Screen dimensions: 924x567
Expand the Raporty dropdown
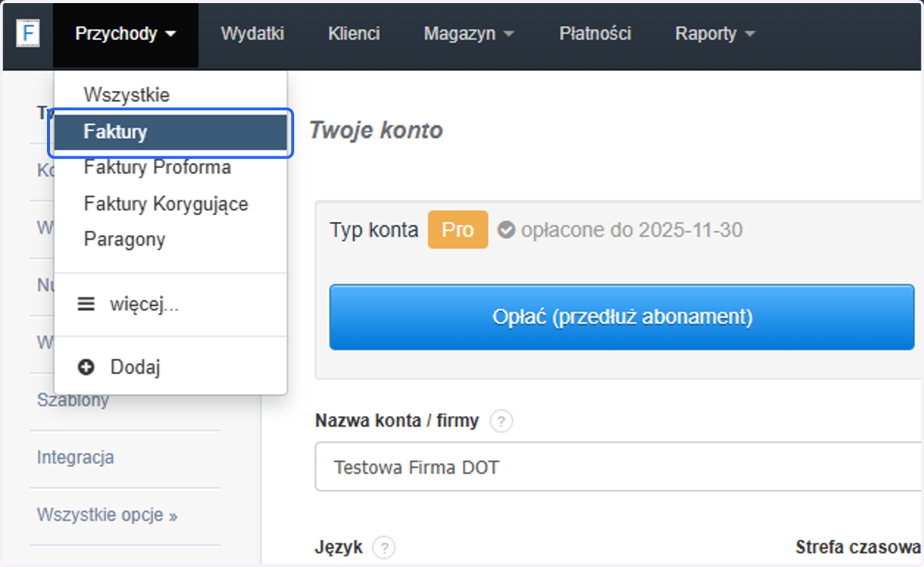[715, 34]
